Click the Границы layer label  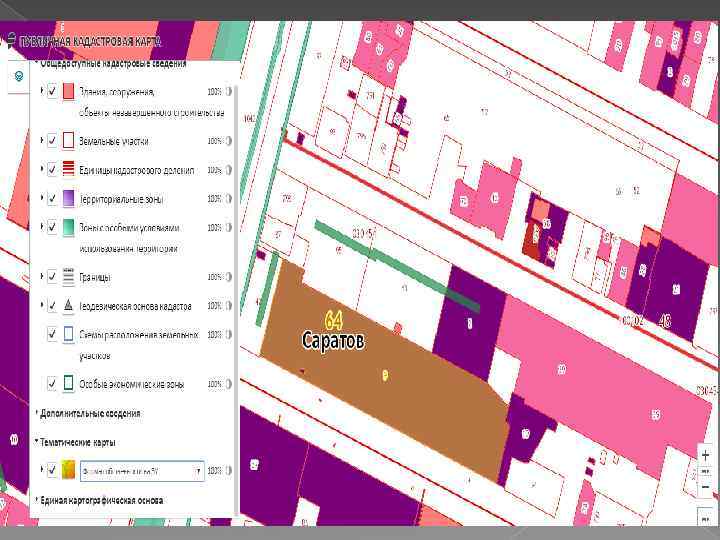pyautogui.click(x=95, y=277)
